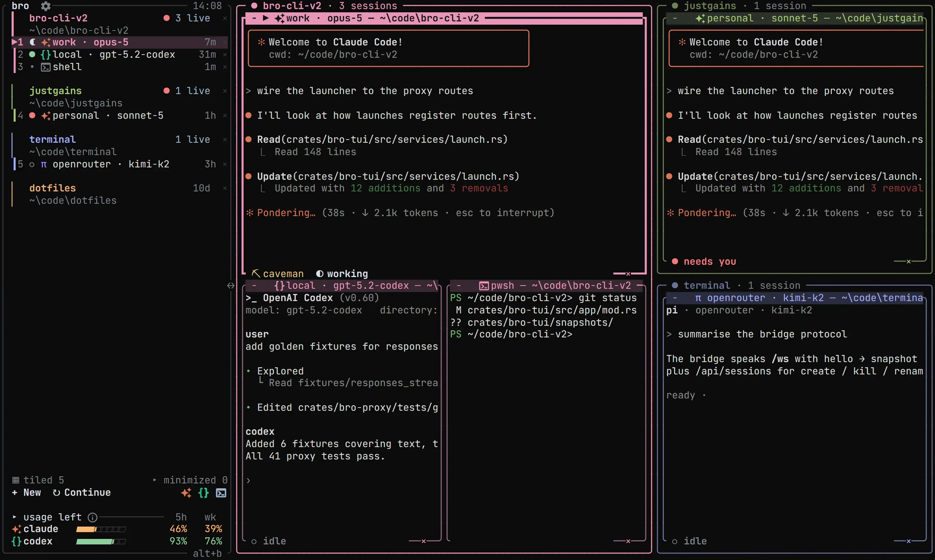Screen dimensions: 935x560
Task: Click the pi icon in openrouter kimi-k2 pane header
Action: pos(698,298)
